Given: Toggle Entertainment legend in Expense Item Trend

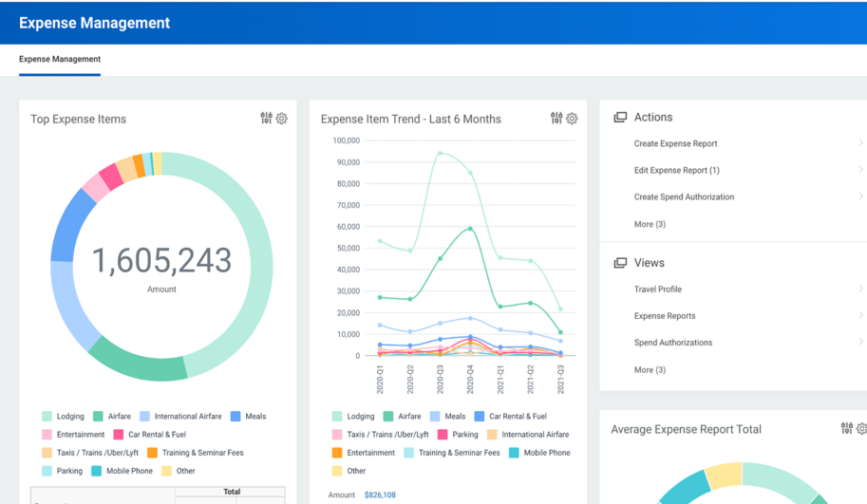Looking at the screenshot, I should coord(364,453).
